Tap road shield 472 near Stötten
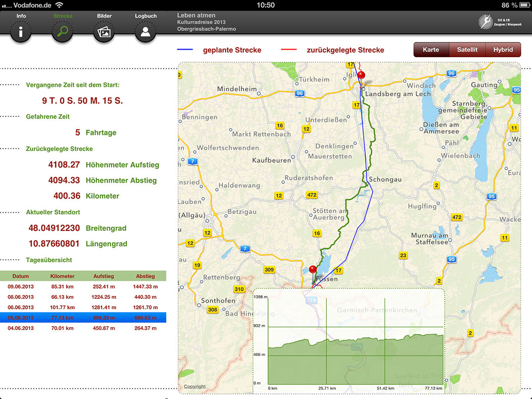532x399 pixels. click(x=312, y=194)
